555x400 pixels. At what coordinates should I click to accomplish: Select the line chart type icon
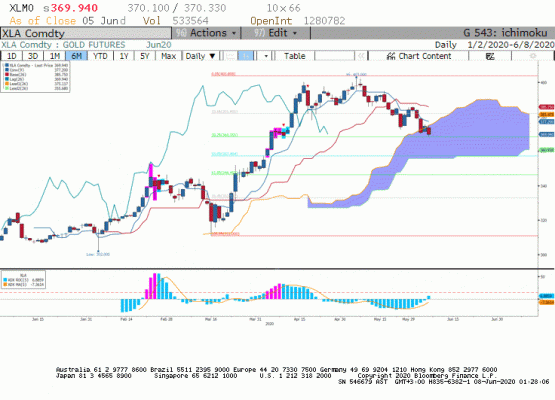(x=230, y=56)
